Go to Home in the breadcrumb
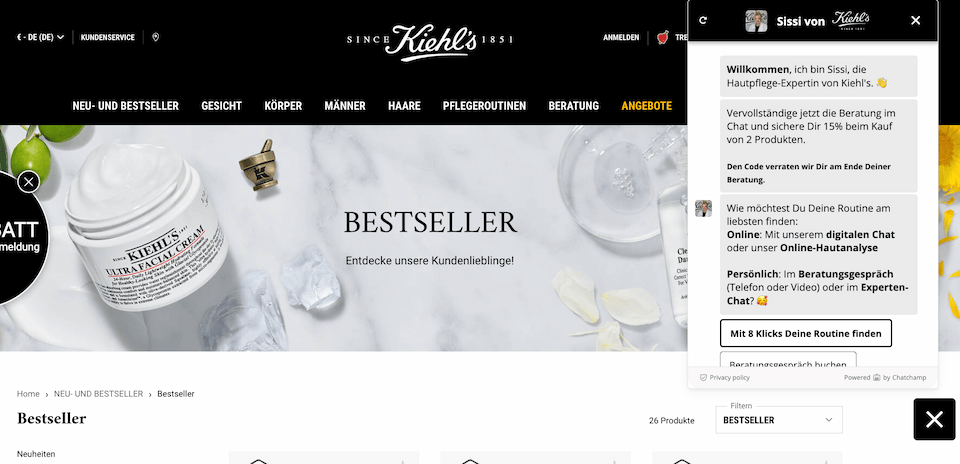 coord(28,394)
